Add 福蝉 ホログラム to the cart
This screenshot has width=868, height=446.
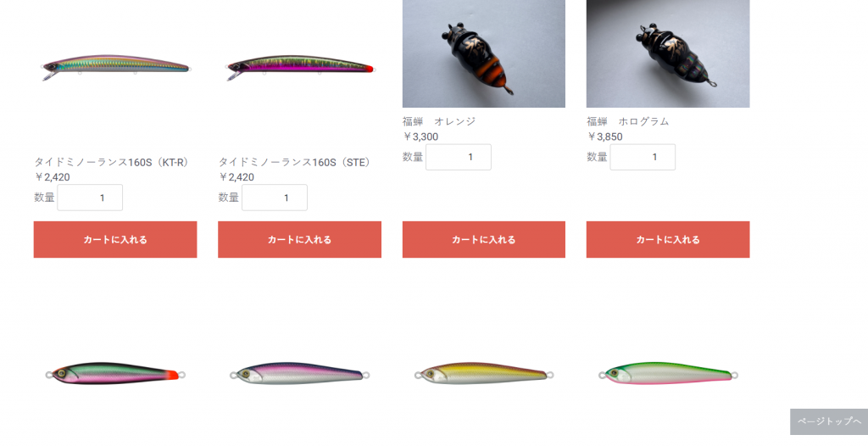(668, 239)
